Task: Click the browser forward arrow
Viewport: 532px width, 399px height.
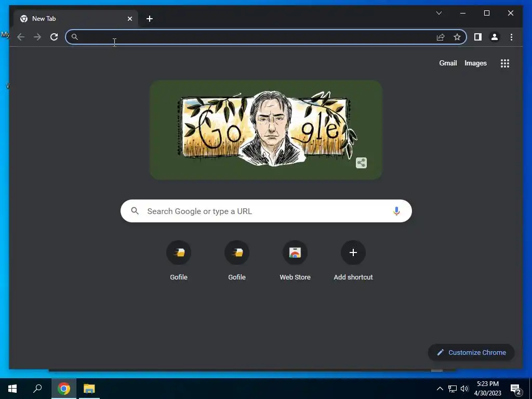Action: tap(37, 37)
